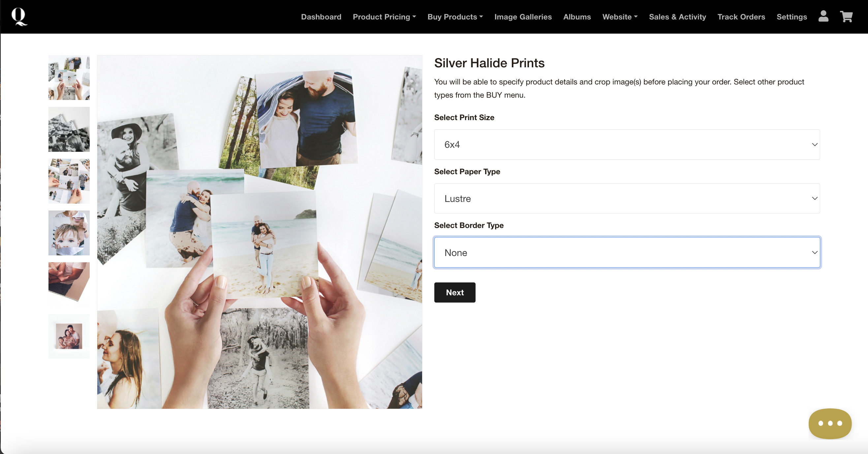Click the Q logo in header
The image size is (868, 454).
point(19,16)
